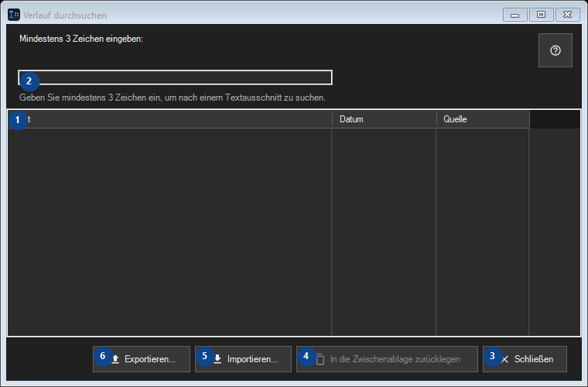Focus the search text input field
The image size is (588, 387).
pyautogui.click(x=175, y=77)
